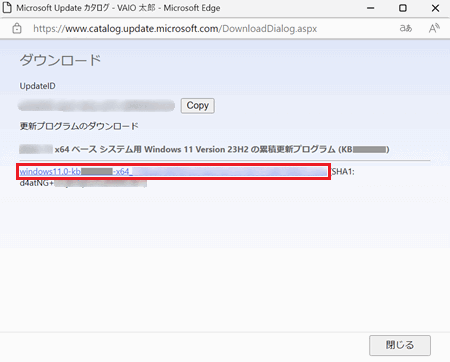The image size is (450, 362).
Task: Click the translate (aあ) icon in address bar
Action: pos(406,29)
